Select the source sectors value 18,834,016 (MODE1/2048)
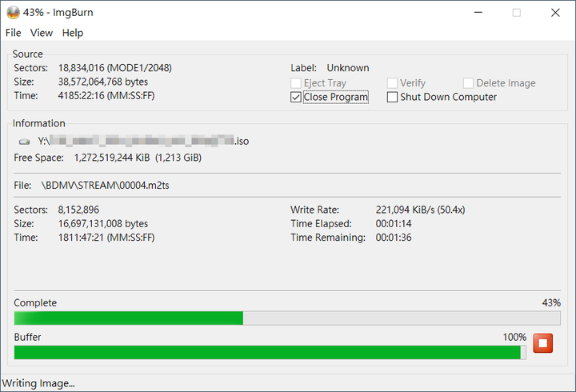Image resolution: width=576 pixels, height=392 pixels. (114, 68)
